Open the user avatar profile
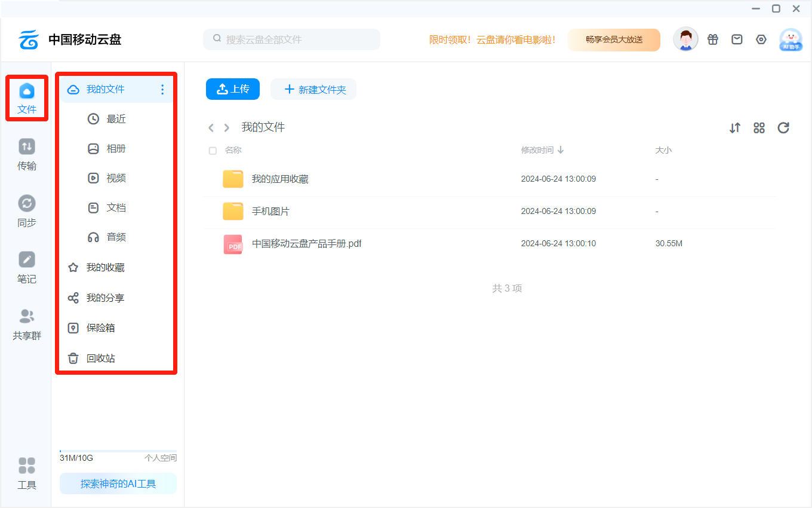Screen dimensions: 812x508 tap(685, 39)
